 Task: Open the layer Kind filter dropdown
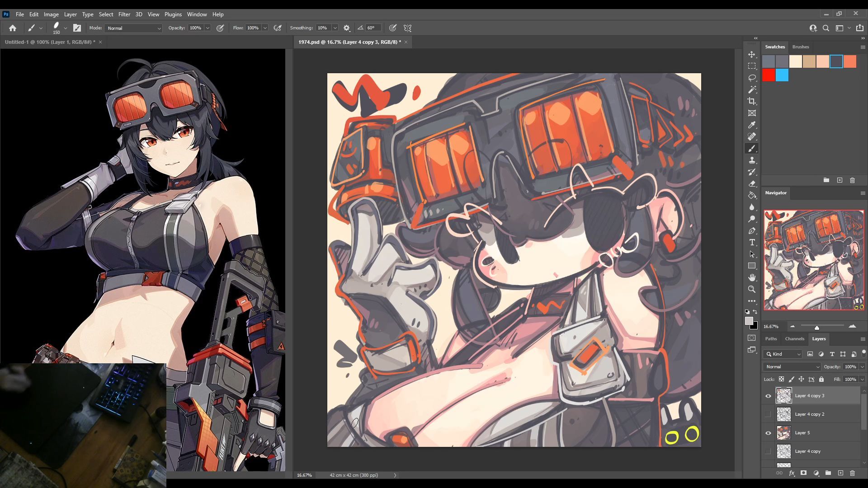point(783,354)
